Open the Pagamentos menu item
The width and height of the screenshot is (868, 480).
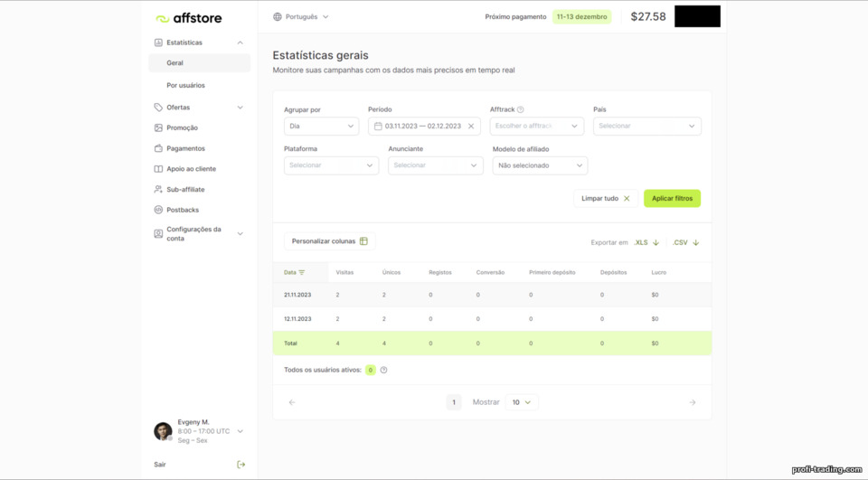point(185,148)
